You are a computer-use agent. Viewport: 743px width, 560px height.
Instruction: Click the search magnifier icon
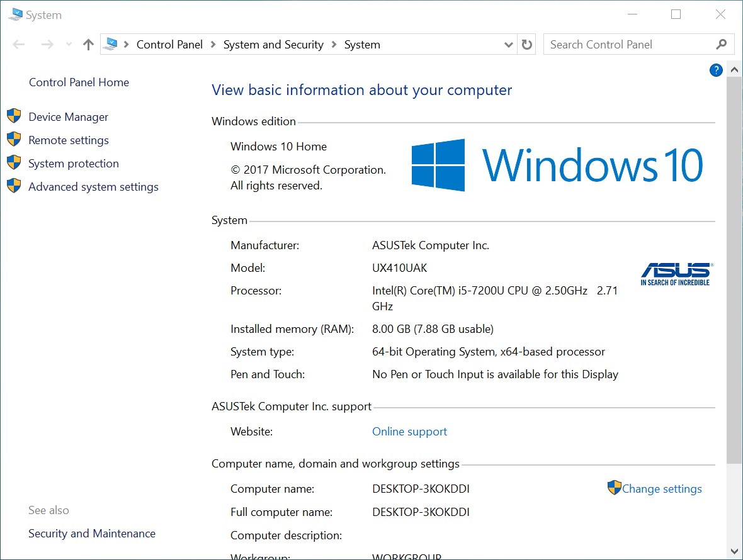(x=722, y=44)
